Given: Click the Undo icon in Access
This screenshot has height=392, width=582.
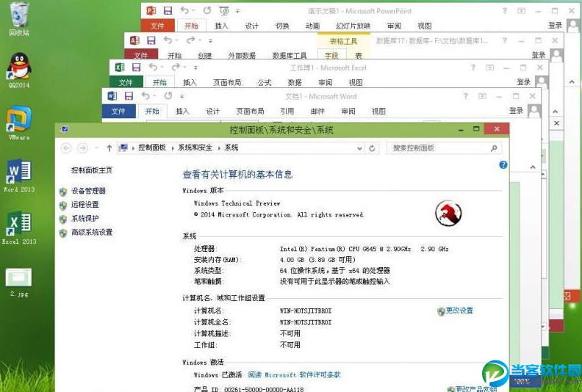Looking at the screenshot, I should pyautogui.click(x=168, y=40).
